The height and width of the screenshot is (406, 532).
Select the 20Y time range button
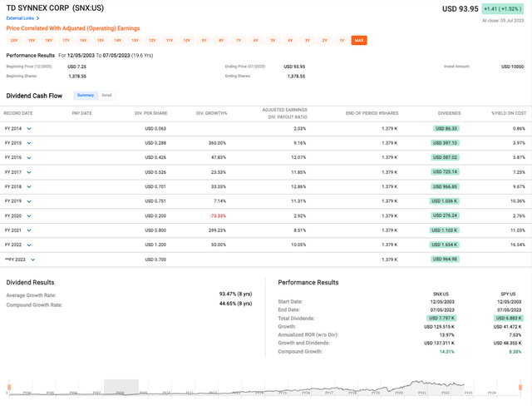[x=14, y=41]
